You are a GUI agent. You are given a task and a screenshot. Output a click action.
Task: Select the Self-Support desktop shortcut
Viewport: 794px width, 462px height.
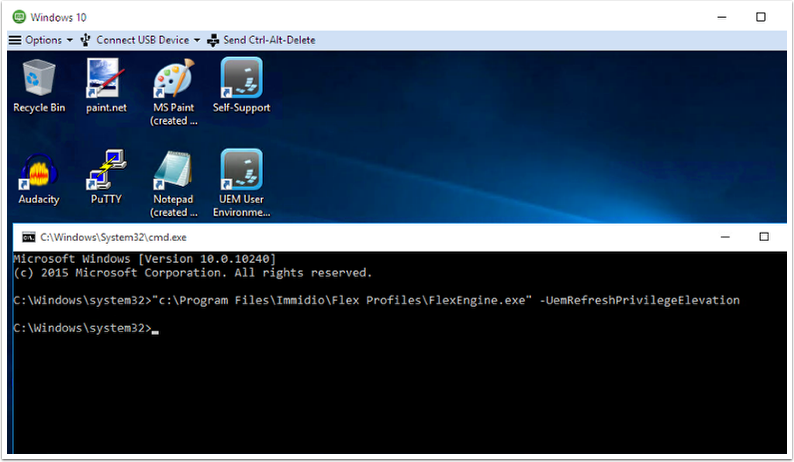coord(241,85)
